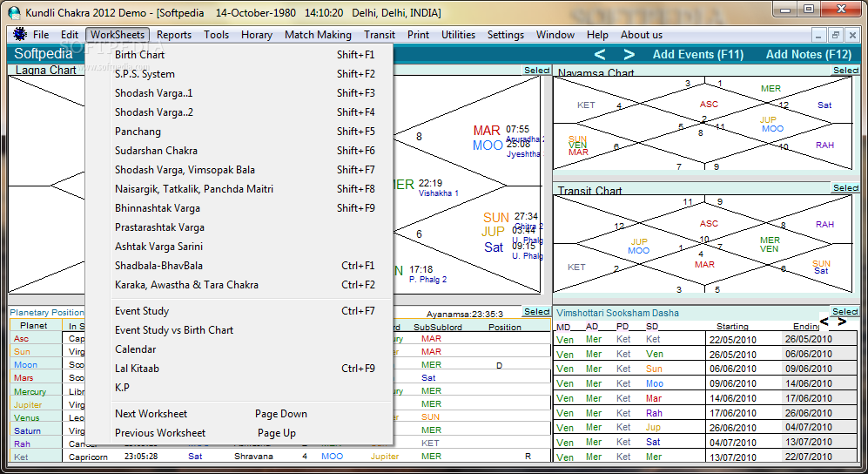Minimize the inner document window
868x474 pixels.
(x=820, y=35)
